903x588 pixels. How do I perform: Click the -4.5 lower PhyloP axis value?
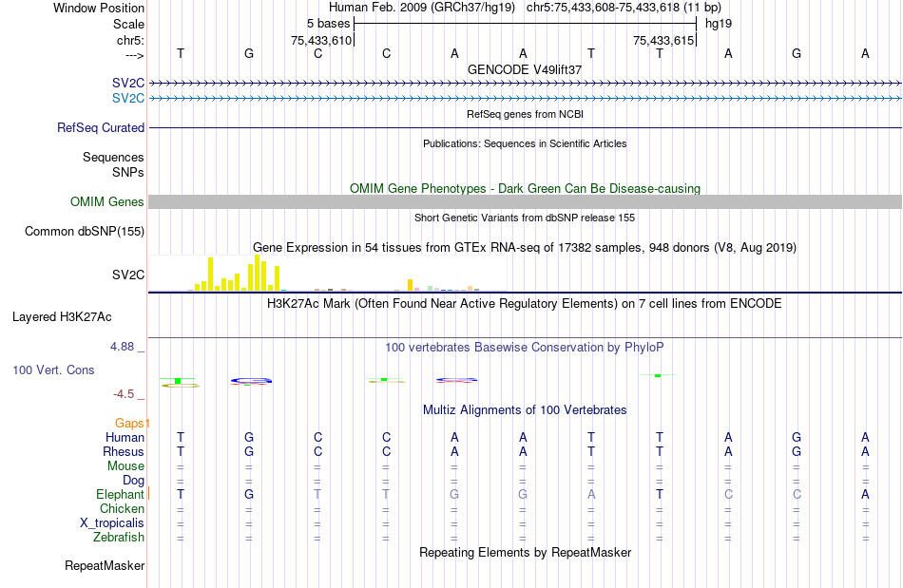point(124,394)
